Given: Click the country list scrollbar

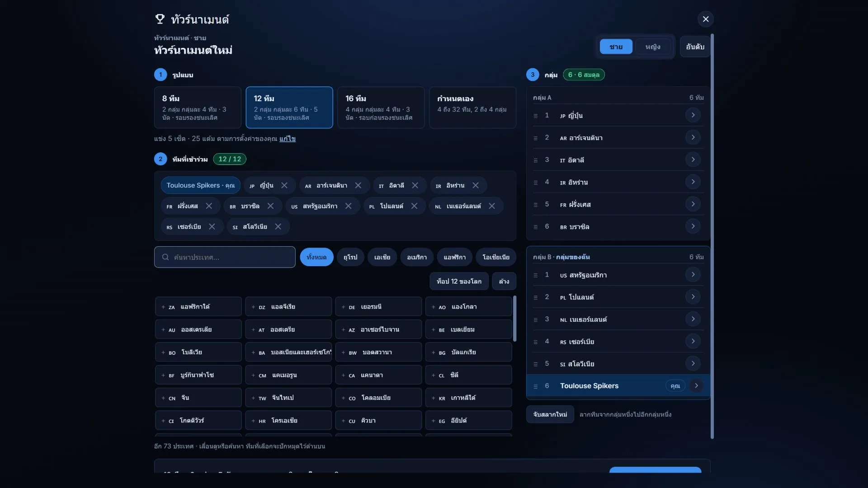Looking at the screenshot, I should [514, 319].
